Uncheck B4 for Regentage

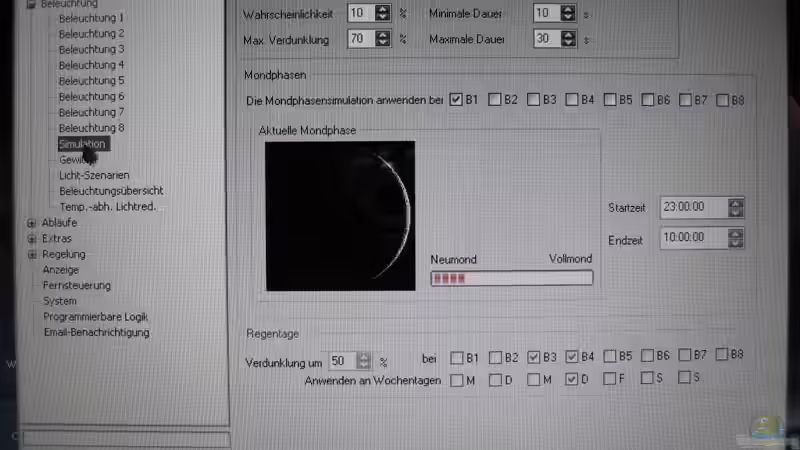pos(571,357)
